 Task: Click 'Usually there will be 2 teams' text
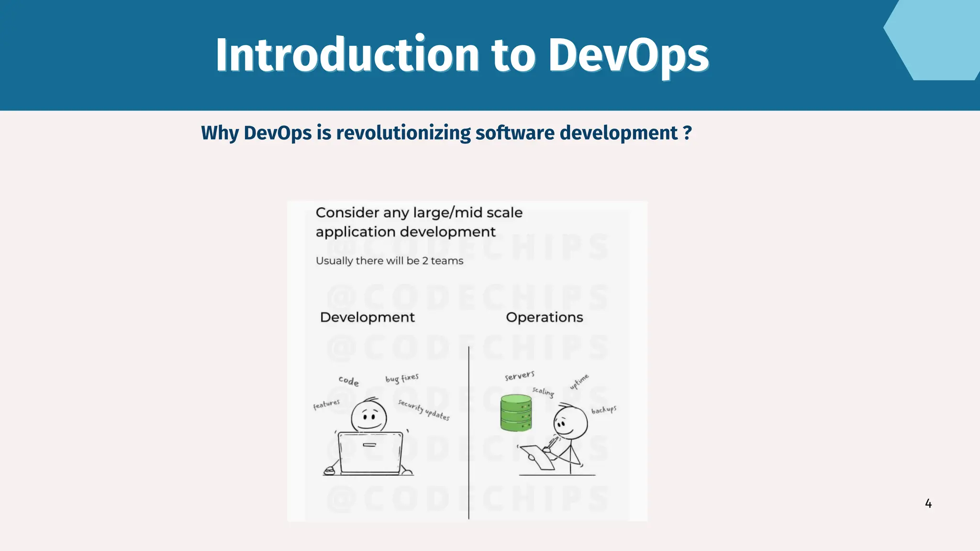pos(389,261)
